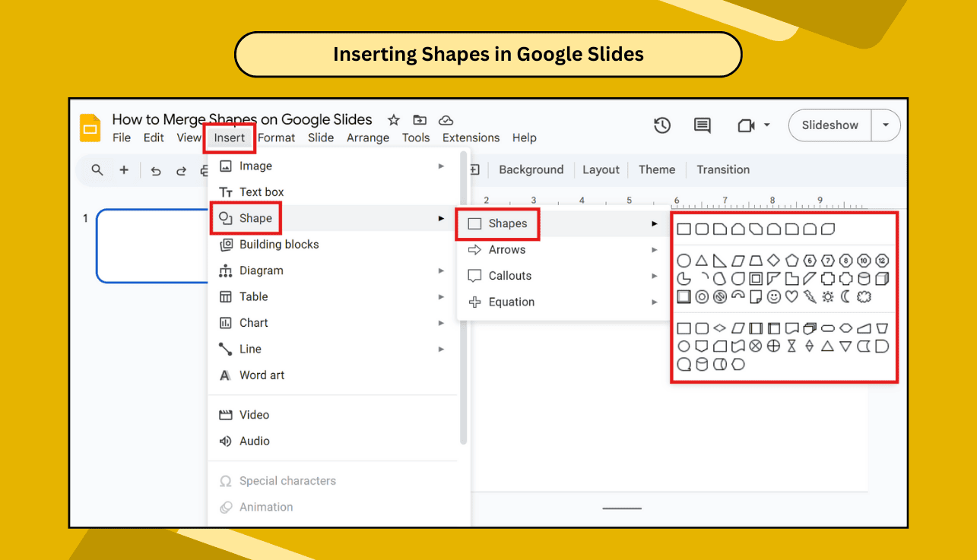Viewport: 977px width, 560px height.
Task: Open the Help menu
Action: point(525,138)
